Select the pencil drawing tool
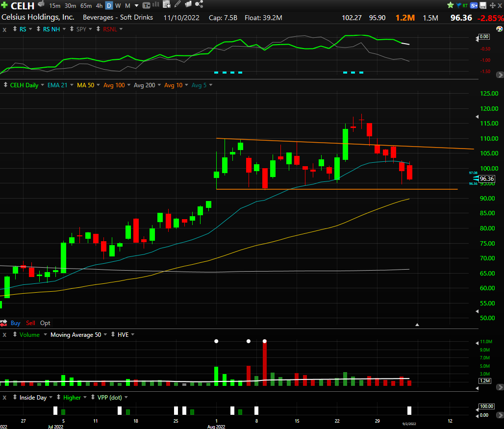 coord(177,4)
